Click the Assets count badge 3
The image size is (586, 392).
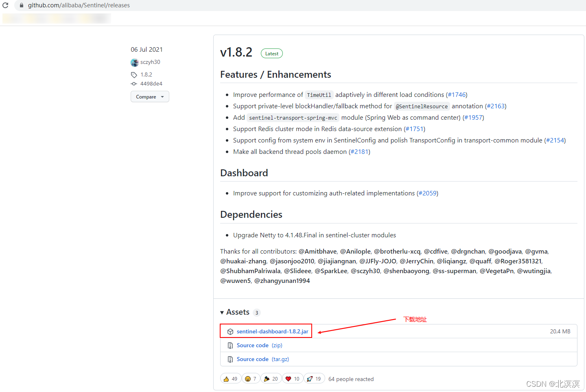[257, 313]
